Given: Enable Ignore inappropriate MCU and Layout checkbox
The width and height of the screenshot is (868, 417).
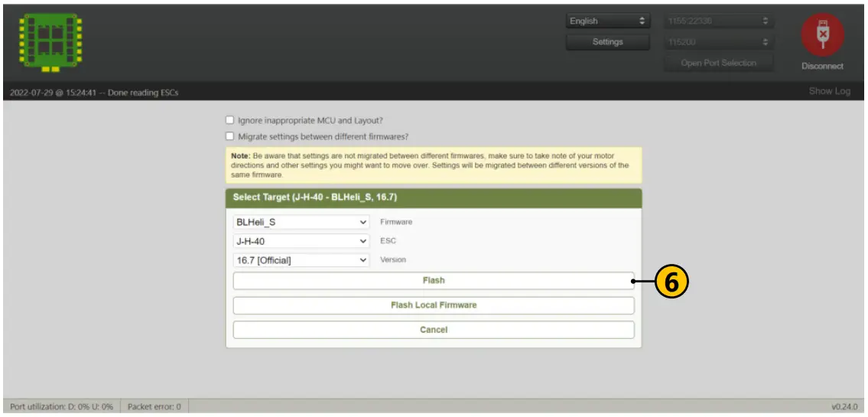Looking at the screenshot, I should point(229,119).
